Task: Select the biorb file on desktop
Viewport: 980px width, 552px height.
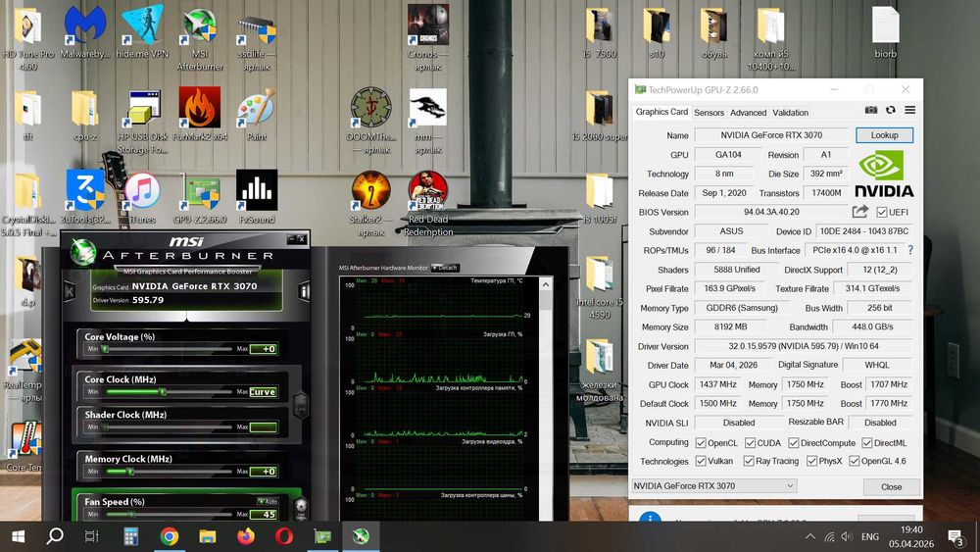Action: click(x=886, y=32)
